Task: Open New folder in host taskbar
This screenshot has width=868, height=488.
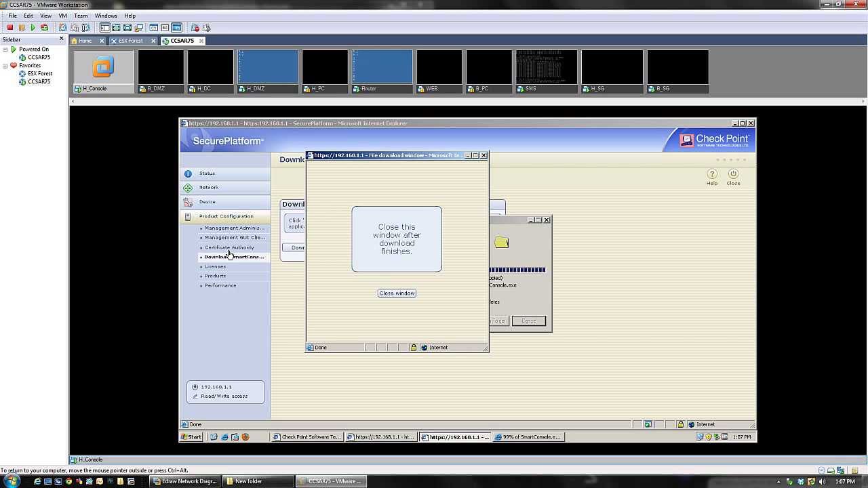Action: coord(257,481)
